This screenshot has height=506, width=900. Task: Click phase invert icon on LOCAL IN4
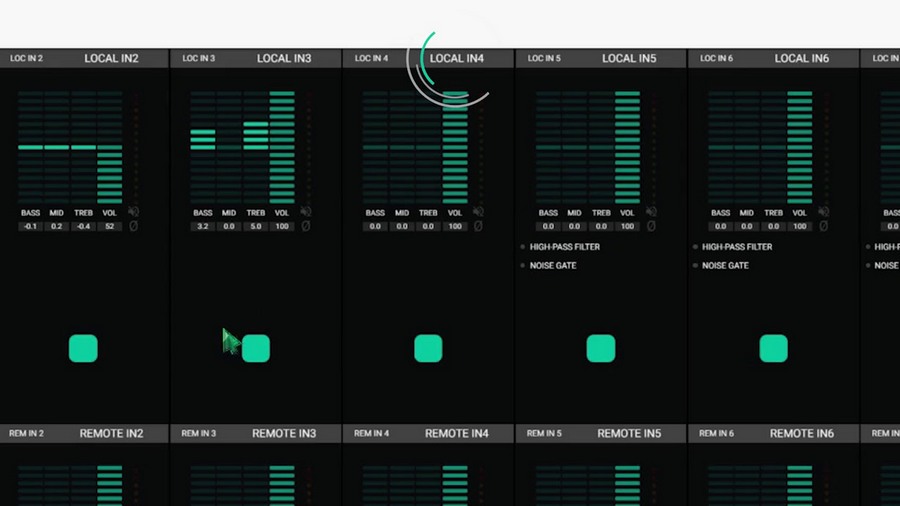(x=478, y=227)
